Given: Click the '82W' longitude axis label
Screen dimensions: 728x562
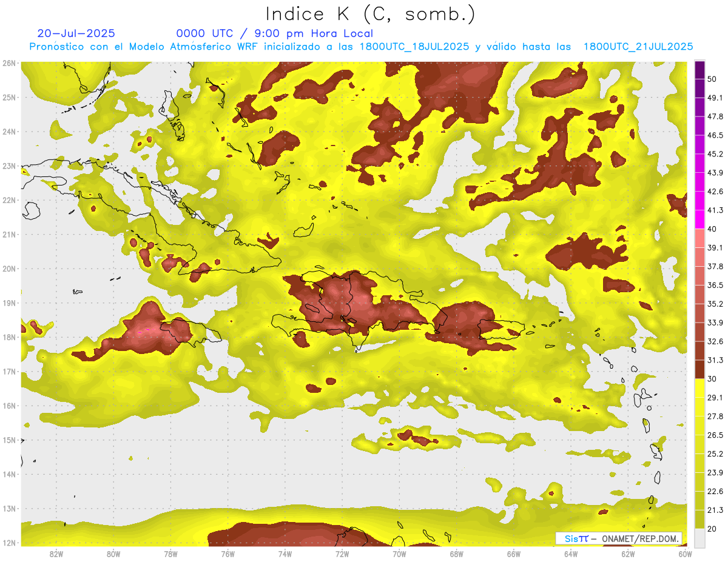Looking at the screenshot, I should (x=56, y=554).
